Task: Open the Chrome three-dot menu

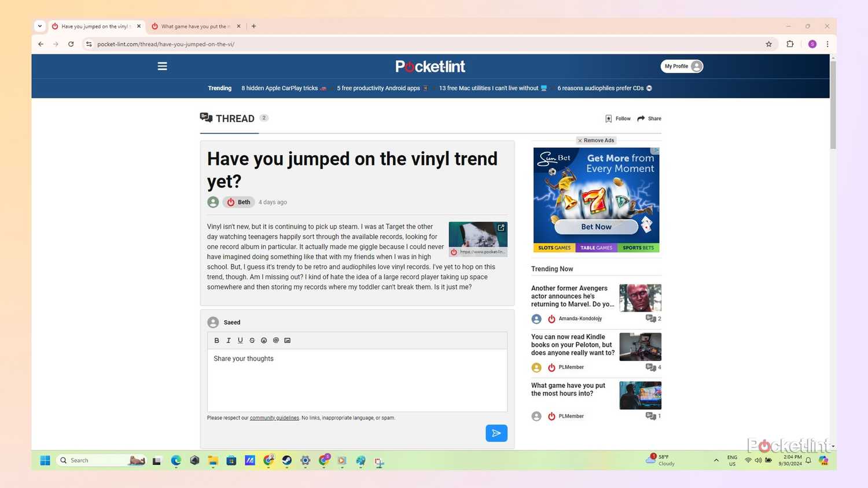Action: (x=827, y=44)
